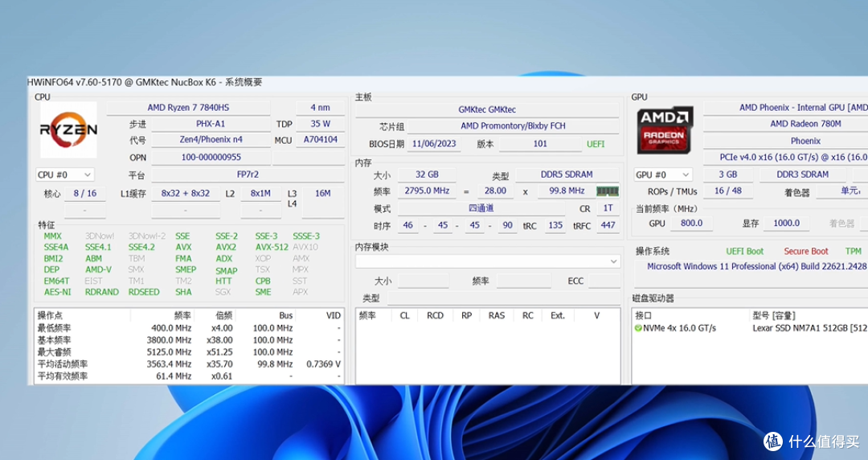868x460 pixels.
Task: Click the 4 nm process value
Action: click(320, 108)
